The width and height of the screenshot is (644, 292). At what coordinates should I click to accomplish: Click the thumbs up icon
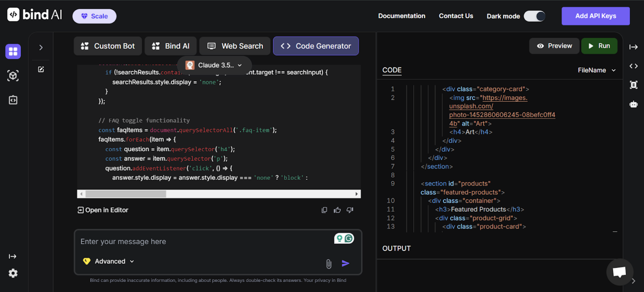tap(337, 210)
